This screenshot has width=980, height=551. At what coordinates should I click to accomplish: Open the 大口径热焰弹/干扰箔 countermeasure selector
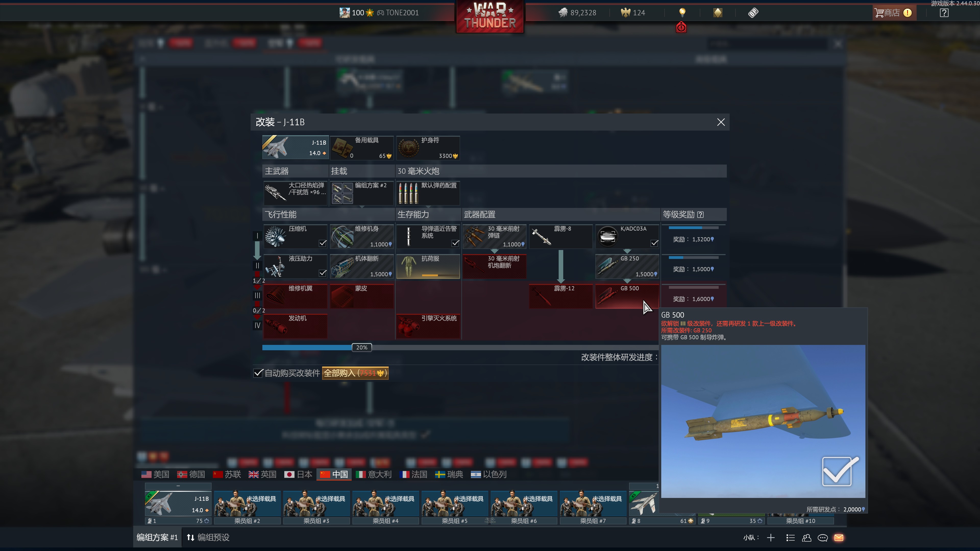coord(295,193)
